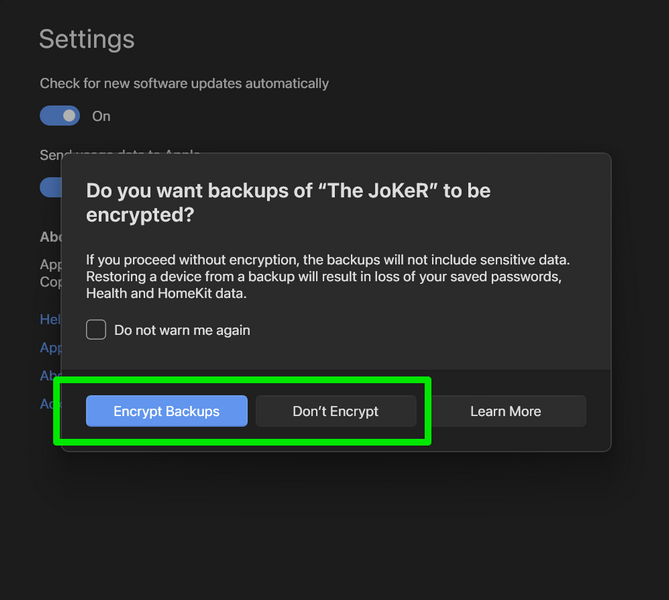Click the dialog title about encrypting backups
The height and width of the screenshot is (600, 669).
pos(288,201)
